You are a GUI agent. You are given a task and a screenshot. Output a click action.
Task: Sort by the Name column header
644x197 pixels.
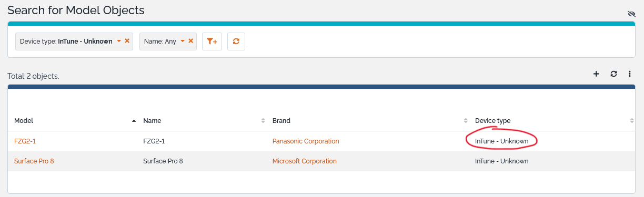[152, 121]
